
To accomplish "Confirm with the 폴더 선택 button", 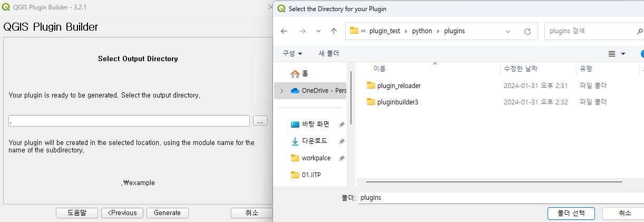I will [x=571, y=213].
